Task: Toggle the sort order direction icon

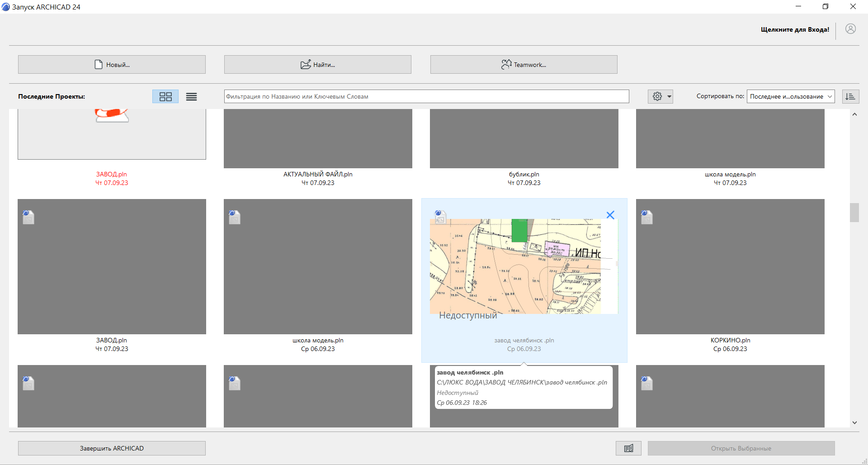Action: click(x=850, y=96)
